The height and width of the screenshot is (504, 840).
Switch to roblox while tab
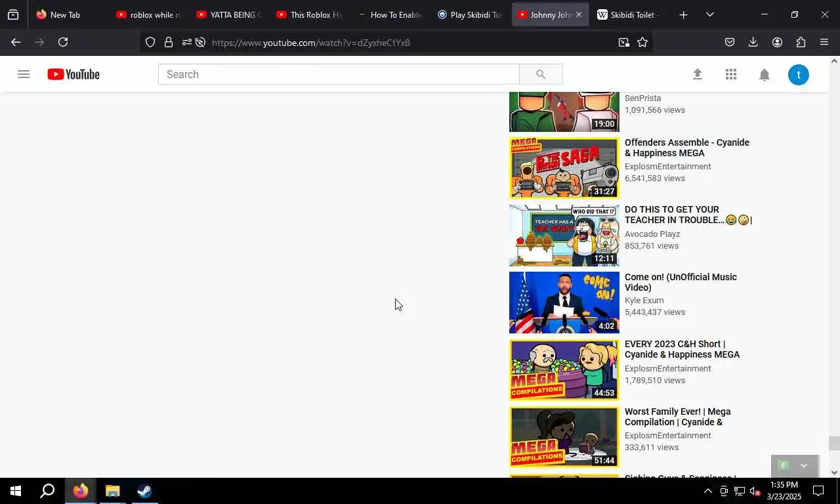coord(148,14)
